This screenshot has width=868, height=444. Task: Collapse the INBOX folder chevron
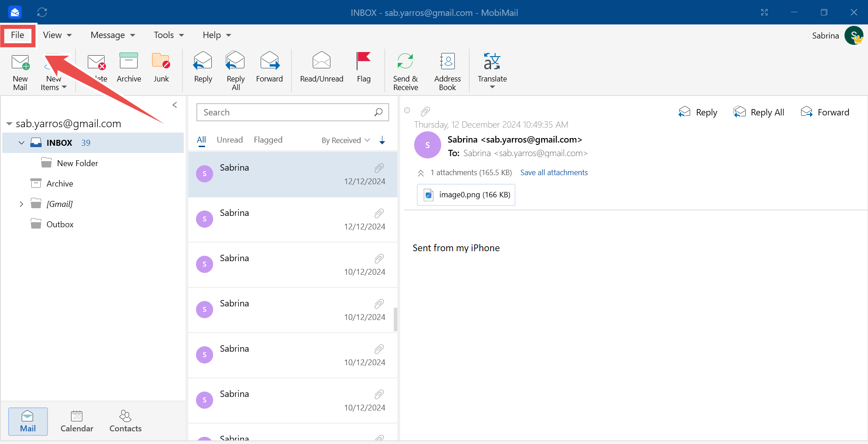point(21,143)
